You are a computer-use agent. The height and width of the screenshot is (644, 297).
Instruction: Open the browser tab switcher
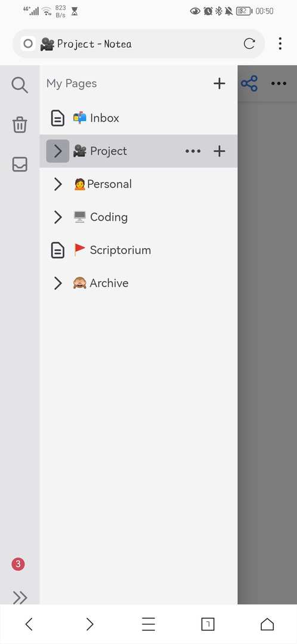(x=208, y=624)
